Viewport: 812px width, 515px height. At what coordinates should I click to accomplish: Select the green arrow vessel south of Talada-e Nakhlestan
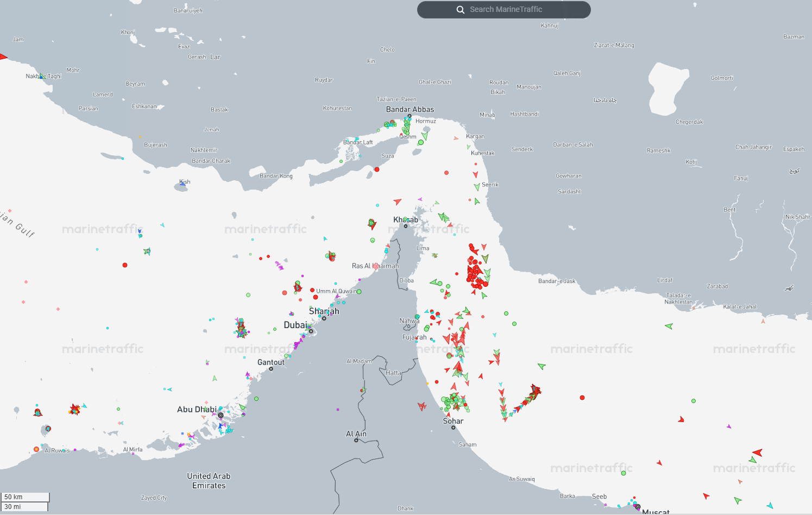(669, 326)
